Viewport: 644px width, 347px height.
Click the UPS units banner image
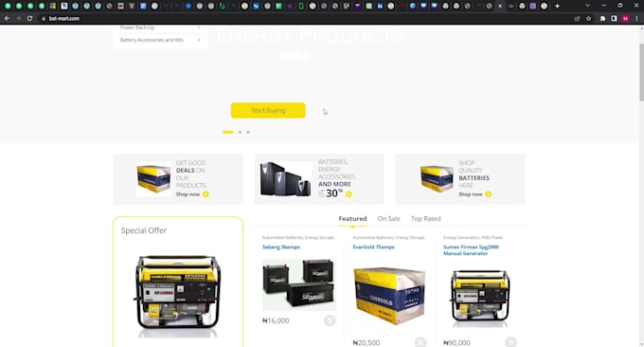coord(285,179)
